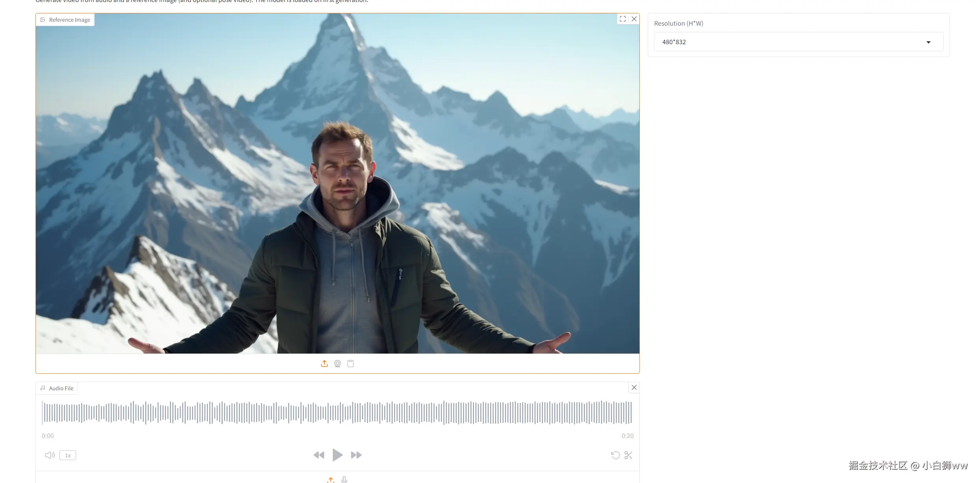Click the paste from clipboard icon

(x=350, y=363)
